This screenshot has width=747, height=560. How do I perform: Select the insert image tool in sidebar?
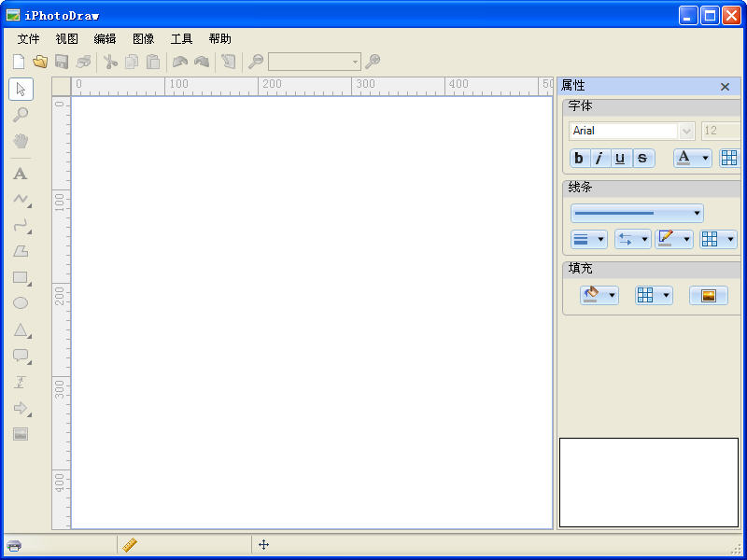(21, 434)
